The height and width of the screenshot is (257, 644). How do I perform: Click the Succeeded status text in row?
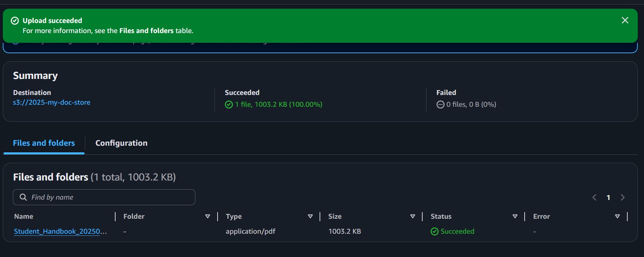(x=457, y=231)
